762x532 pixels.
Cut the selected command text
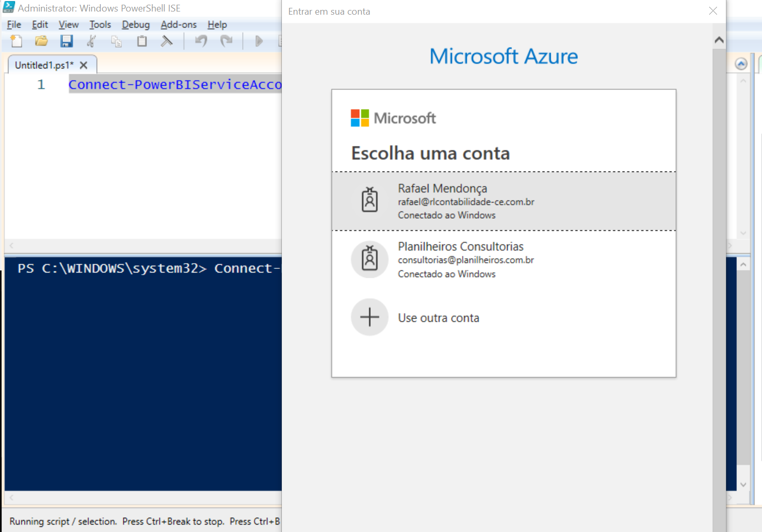[92, 41]
